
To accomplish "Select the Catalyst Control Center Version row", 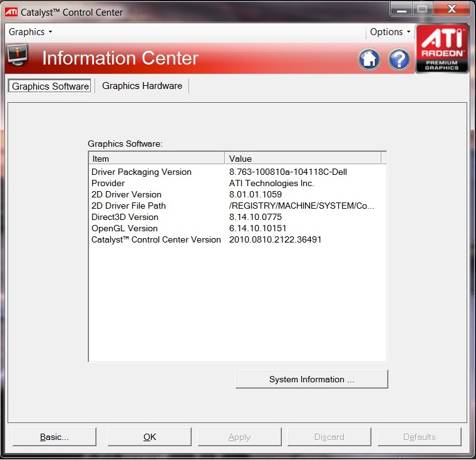I will coord(237,239).
